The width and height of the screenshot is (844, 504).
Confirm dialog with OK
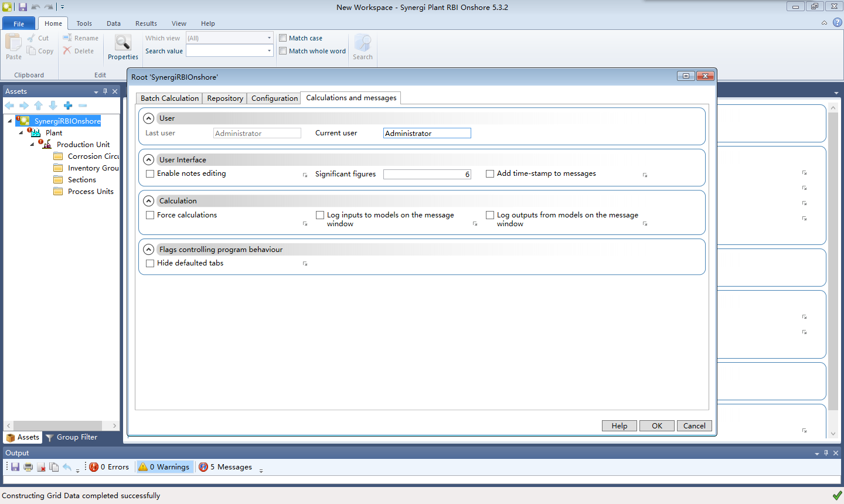click(x=657, y=426)
